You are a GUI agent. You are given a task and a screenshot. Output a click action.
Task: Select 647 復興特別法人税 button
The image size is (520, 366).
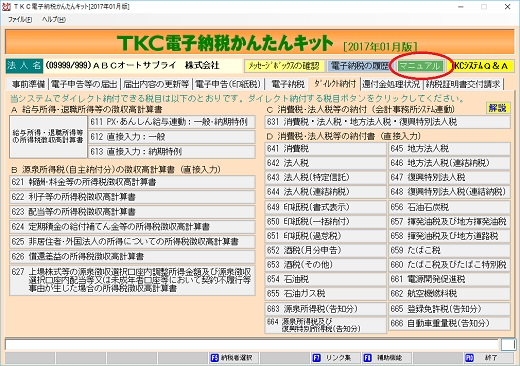pyautogui.click(x=449, y=177)
